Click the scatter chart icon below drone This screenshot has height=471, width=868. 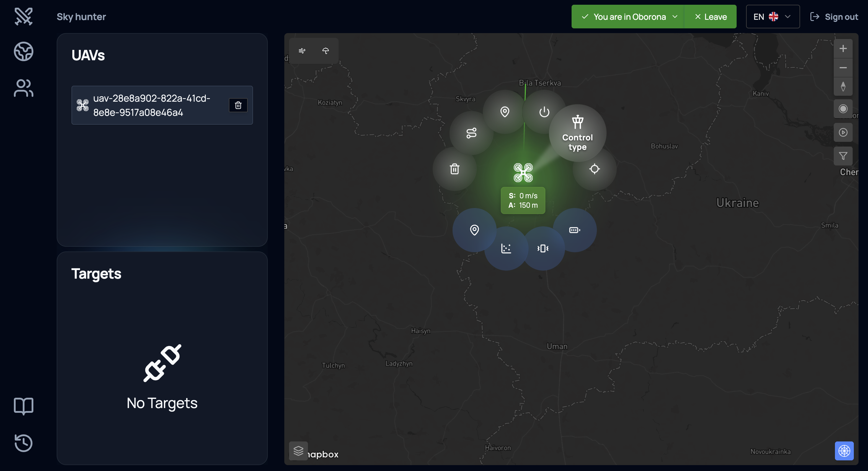(506, 249)
